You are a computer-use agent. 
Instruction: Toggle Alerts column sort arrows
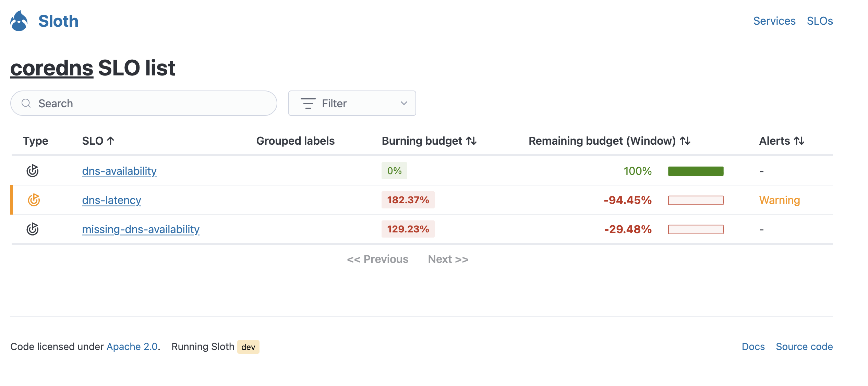[x=799, y=141]
